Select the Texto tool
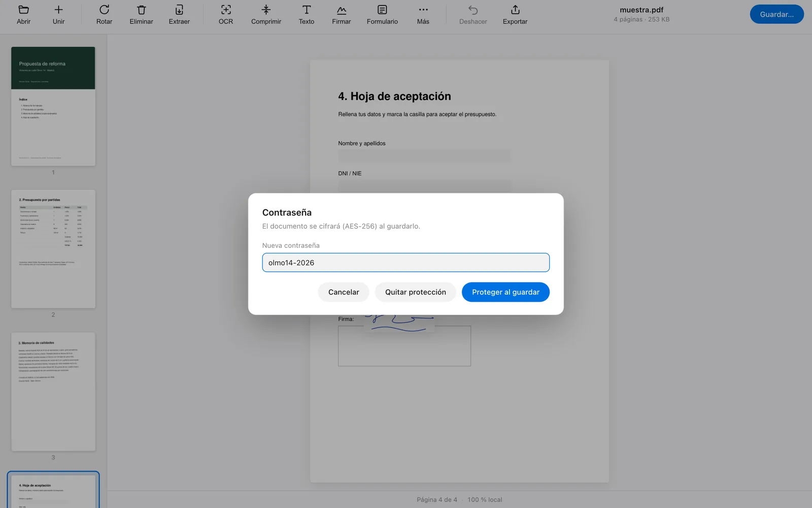 [307, 15]
